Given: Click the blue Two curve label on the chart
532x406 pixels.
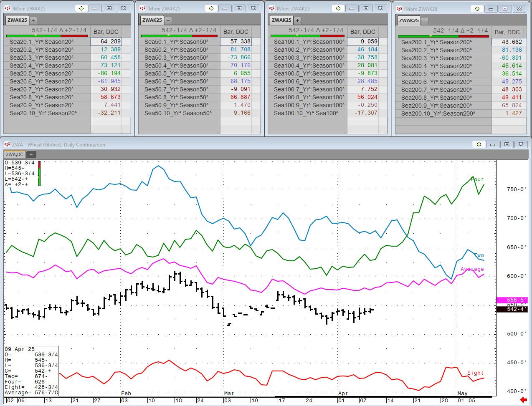Looking at the screenshot, I should pyautogui.click(x=479, y=255).
